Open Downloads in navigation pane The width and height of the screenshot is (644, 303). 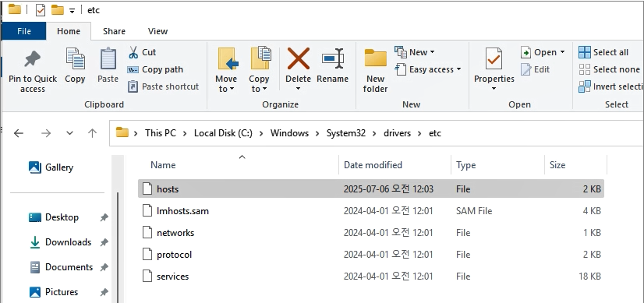60,242
